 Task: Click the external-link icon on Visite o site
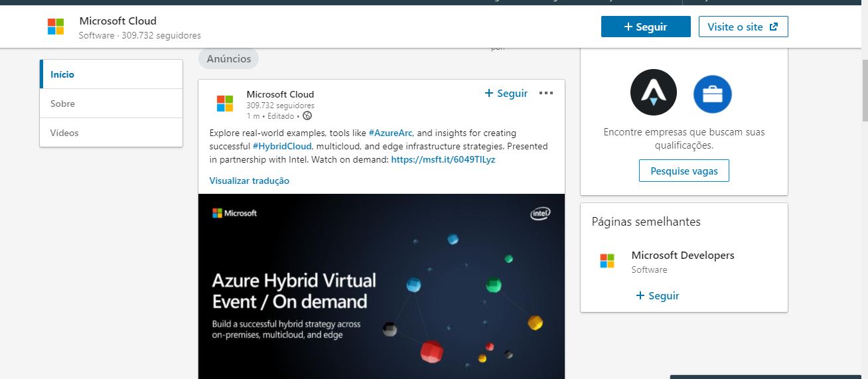click(x=773, y=27)
